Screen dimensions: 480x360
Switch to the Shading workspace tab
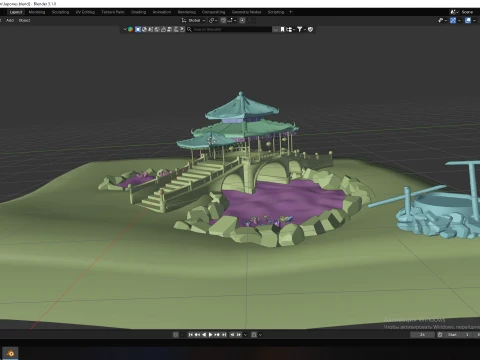click(138, 12)
